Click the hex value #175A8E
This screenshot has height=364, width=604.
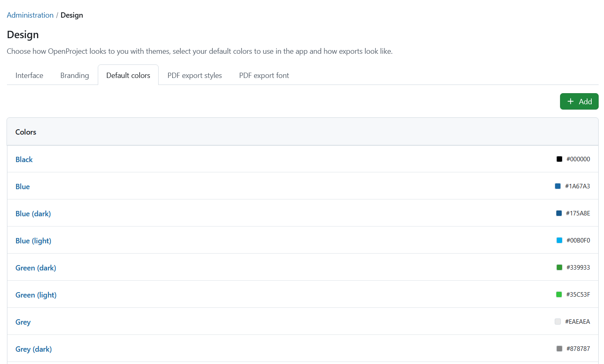(x=578, y=213)
